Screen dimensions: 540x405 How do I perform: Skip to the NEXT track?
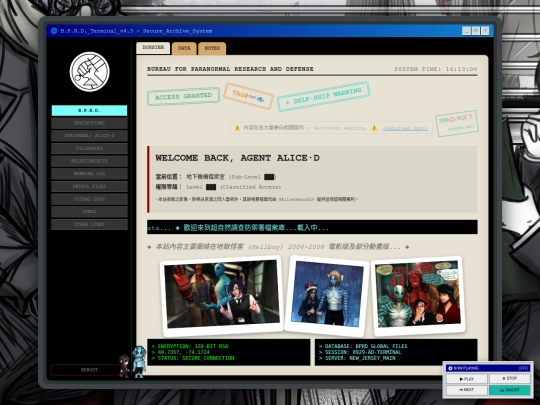pyautogui.click(x=467, y=390)
